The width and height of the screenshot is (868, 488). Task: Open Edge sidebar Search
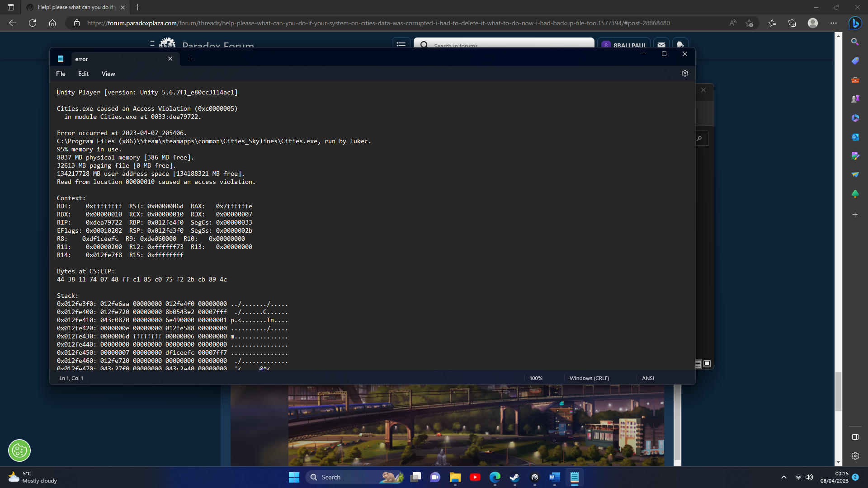[x=855, y=42]
